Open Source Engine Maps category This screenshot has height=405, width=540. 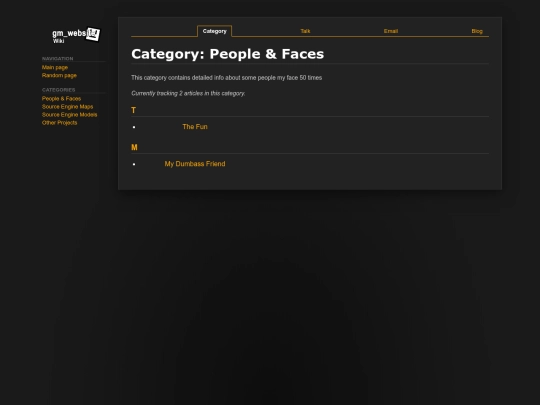(68, 106)
